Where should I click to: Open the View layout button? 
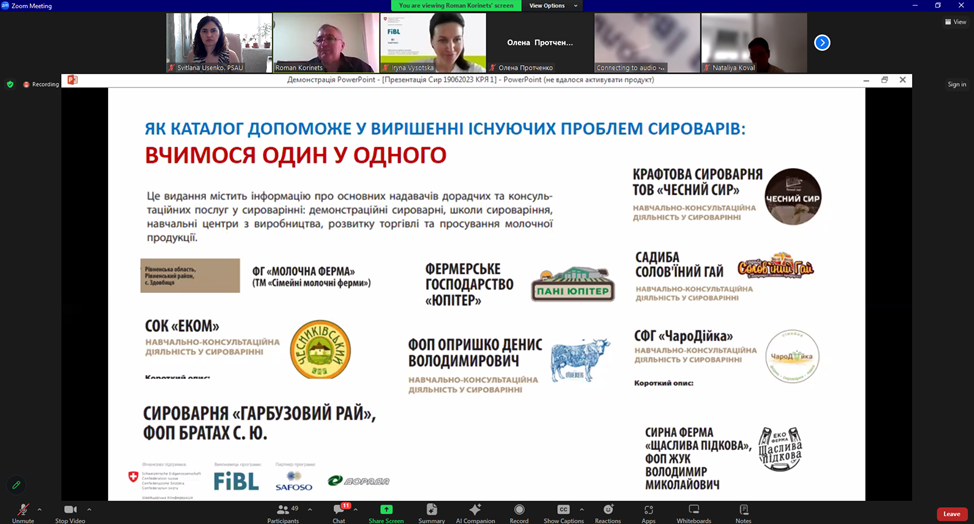tap(955, 22)
